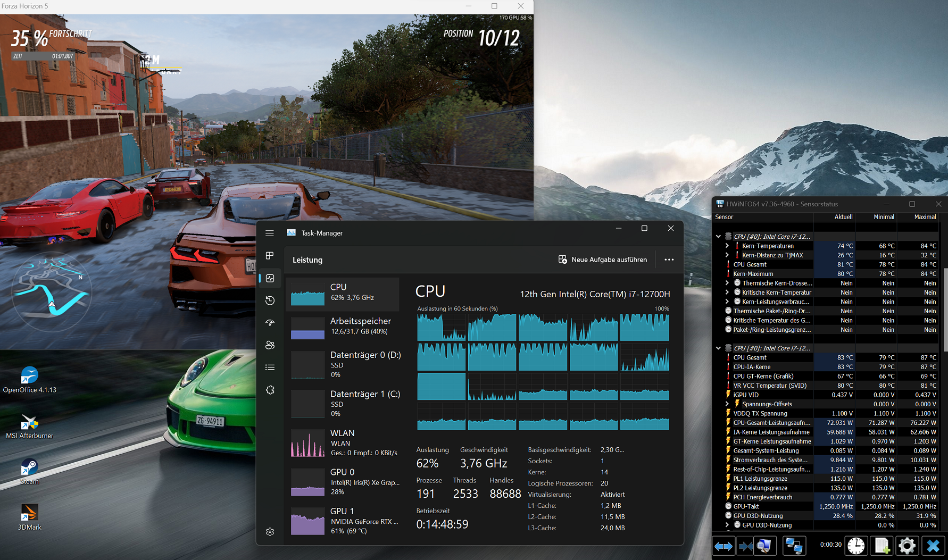Click the three-dot more options in Task Manager
This screenshot has width=948, height=560.
tap(669, 260)
